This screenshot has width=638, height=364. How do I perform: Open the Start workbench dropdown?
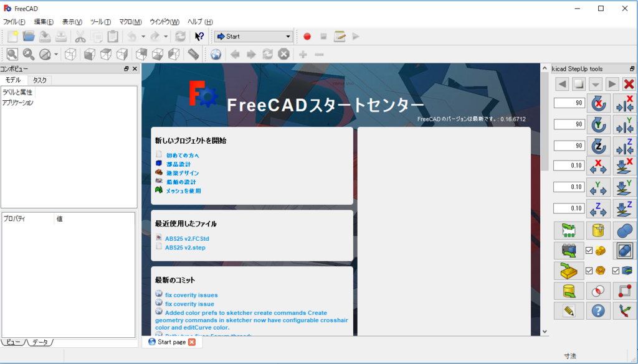[254, 37]
